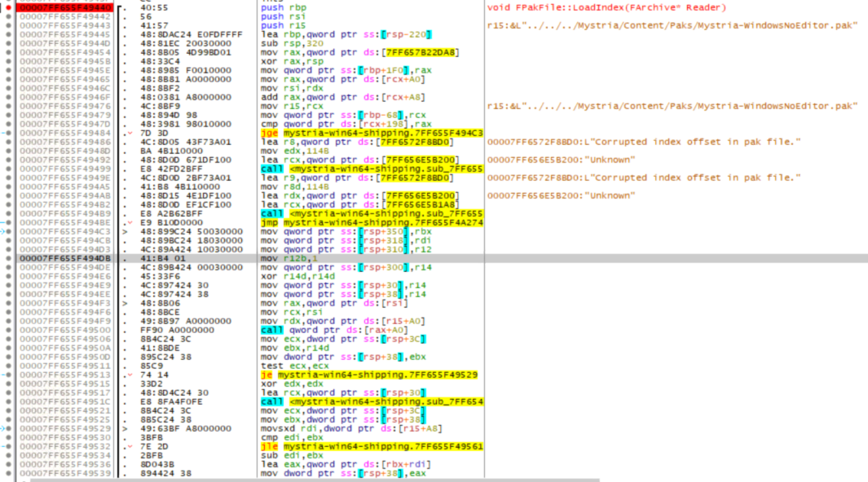Click bytes 41:B8 4B110000
868x482 pixels.
tap(180, 186)
